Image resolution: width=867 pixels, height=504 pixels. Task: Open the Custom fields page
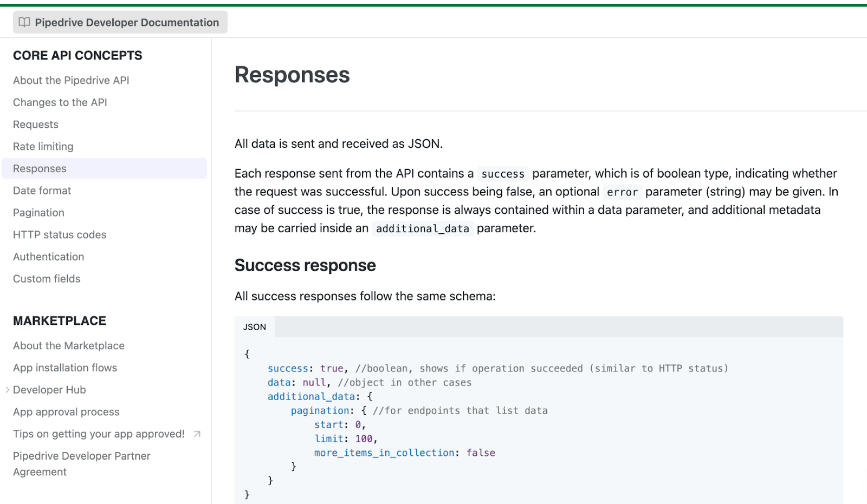coord(46,278)
